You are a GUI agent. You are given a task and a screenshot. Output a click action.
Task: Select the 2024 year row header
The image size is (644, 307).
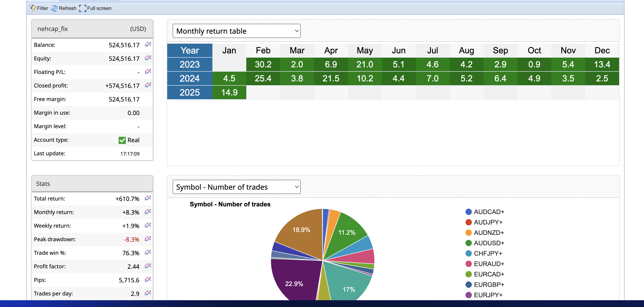coord(190,78)
